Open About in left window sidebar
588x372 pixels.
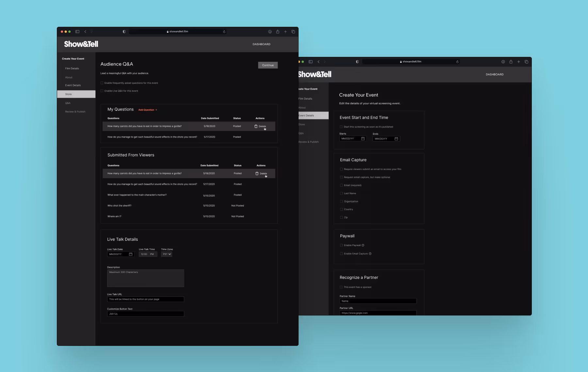click(69, 77)
